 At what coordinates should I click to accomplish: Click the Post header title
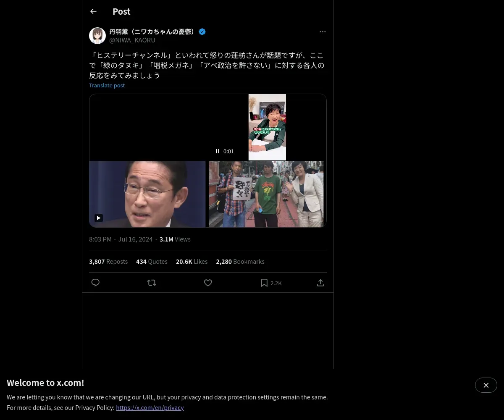(121, 11)
